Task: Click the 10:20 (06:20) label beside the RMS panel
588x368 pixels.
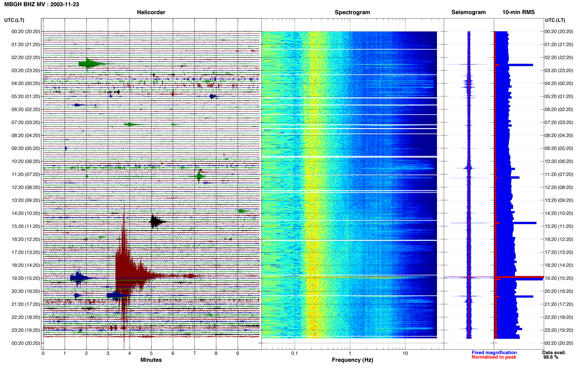Action: 559,161
